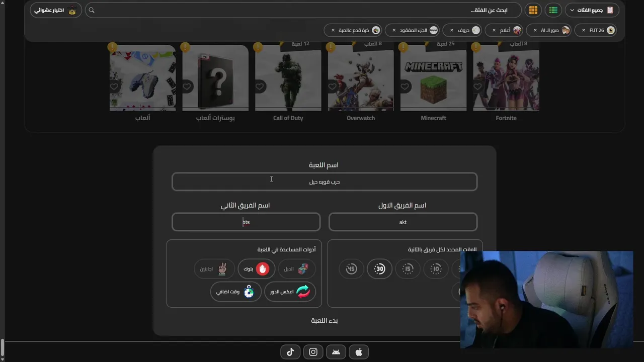Open the Instagram link in footer
The height and width of the screenshot is (362, 644).
click(313, 352)
